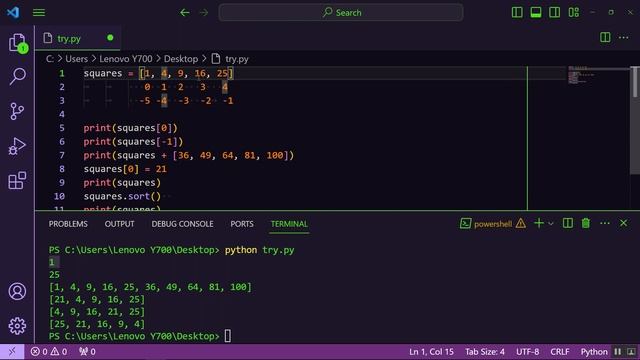Click C: in the breadcrumb path
Viewport: 640px width, 360px height.
point(50,59)
